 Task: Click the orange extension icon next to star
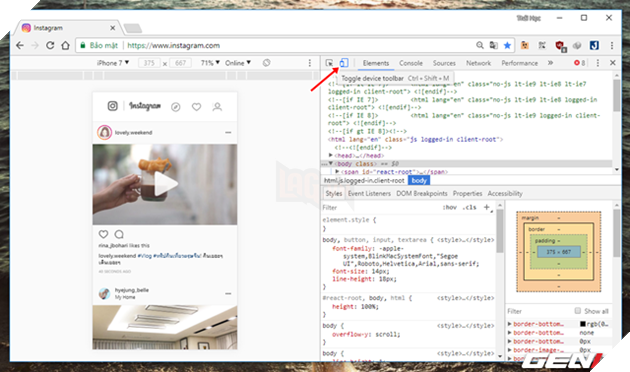pos(525,45)
